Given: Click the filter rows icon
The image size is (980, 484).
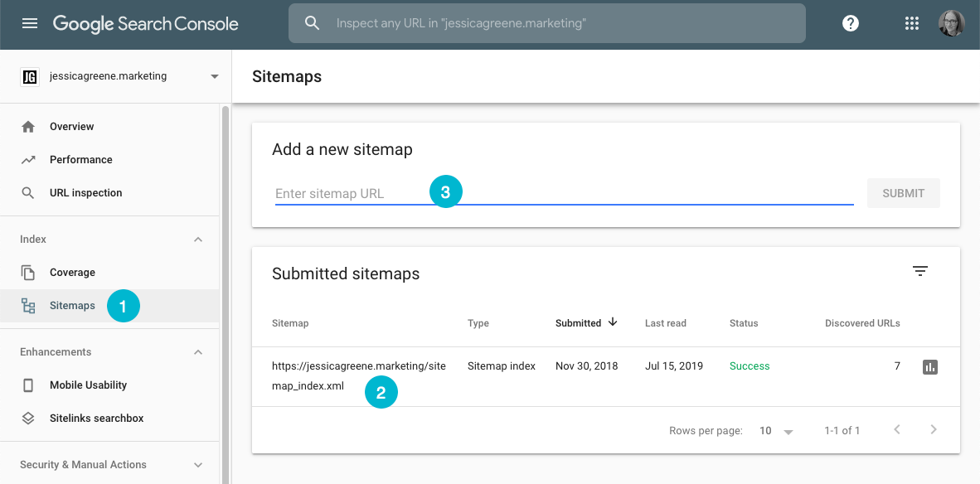Looking at the screenshot, I should coord(919,271).
